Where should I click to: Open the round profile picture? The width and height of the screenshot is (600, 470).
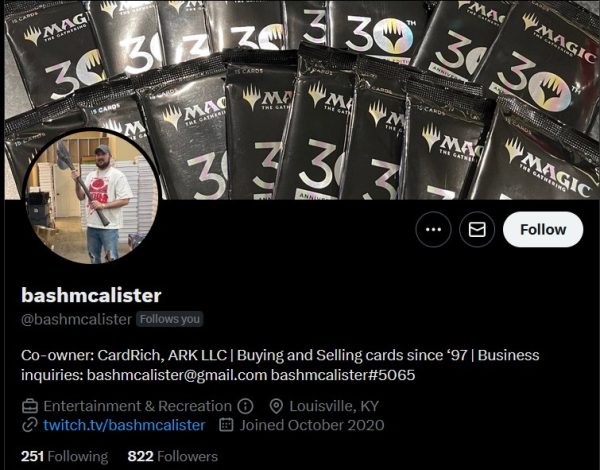point(92,196)
